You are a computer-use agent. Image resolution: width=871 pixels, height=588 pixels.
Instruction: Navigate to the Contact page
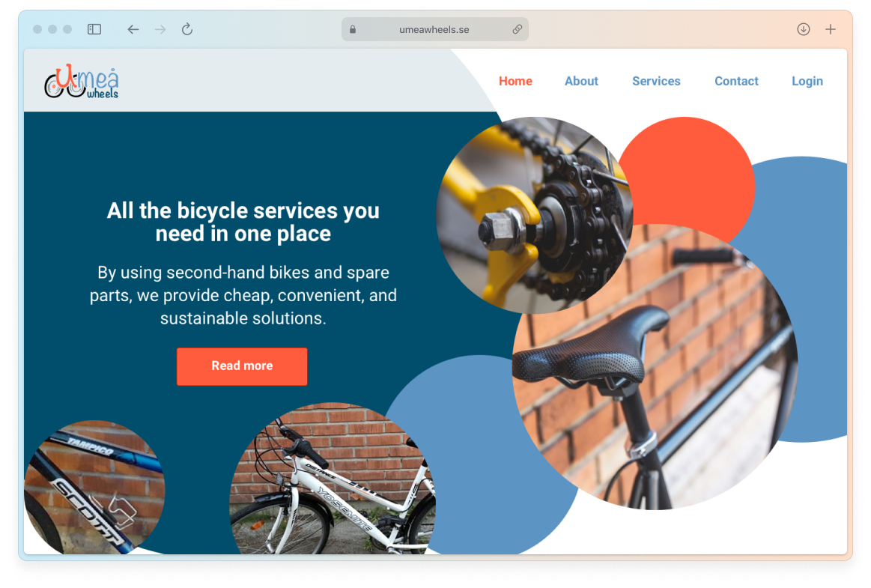(x=736, y=81)
